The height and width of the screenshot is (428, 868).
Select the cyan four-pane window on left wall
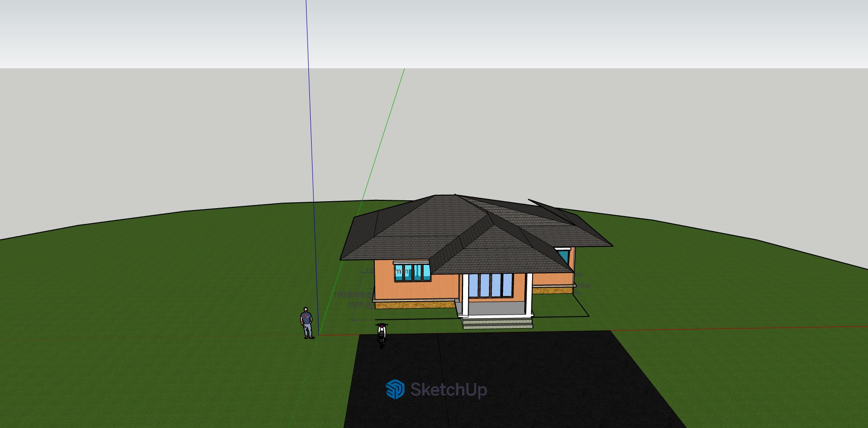click(x=412, y=273)
